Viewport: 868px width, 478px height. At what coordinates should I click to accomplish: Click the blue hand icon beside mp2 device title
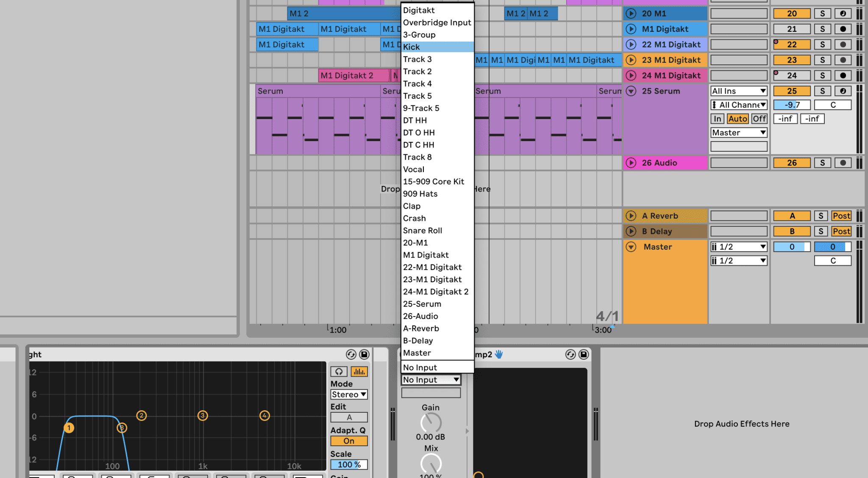click(498, 355)
